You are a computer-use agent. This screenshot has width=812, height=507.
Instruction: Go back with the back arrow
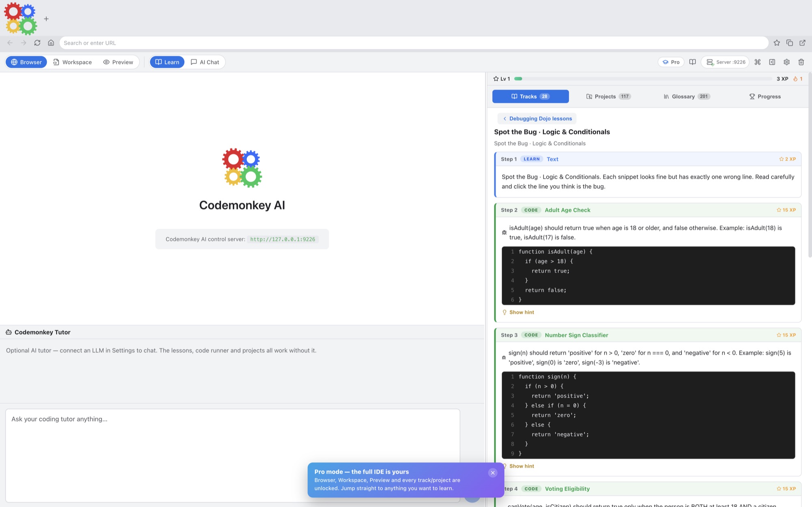pyautogui.click(x=10, y=43)
